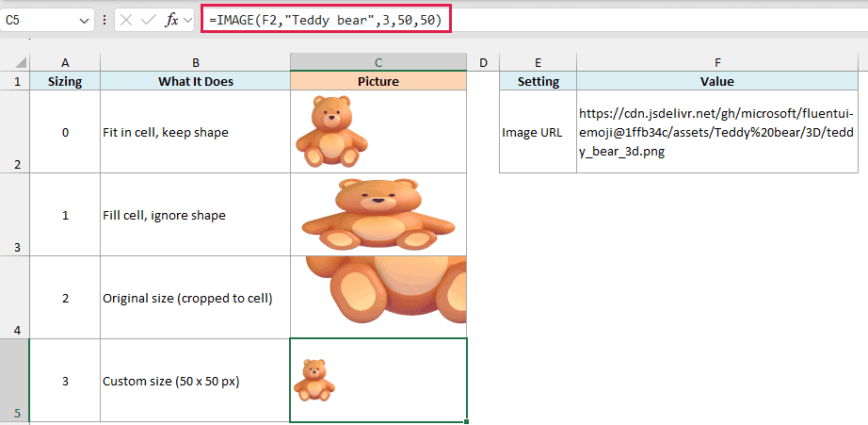Click the small custom-size teddy bear picture
868x425 pixels.
313,380
